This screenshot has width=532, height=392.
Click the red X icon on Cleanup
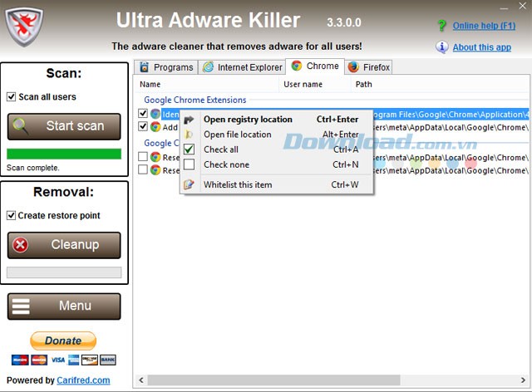pos(20,245)
